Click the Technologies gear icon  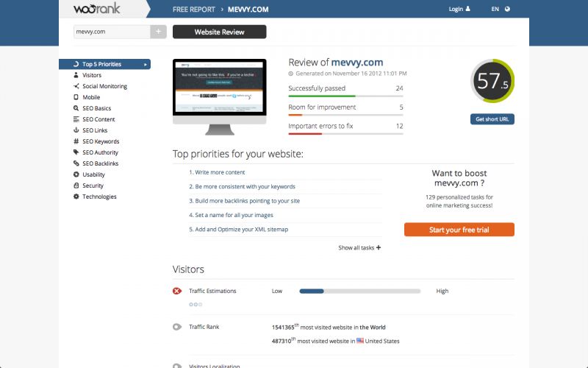(x=76, y=197)
